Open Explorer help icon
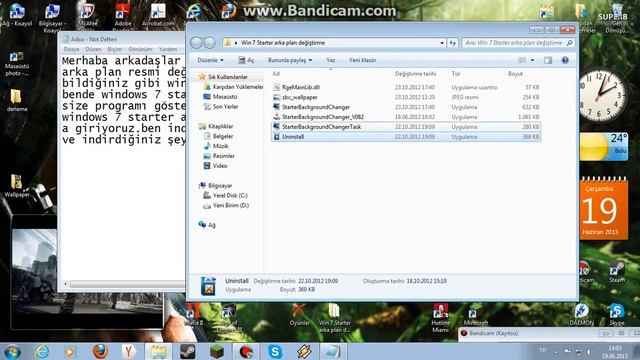This screenshot has height=360, width=640. click(565, 60)
